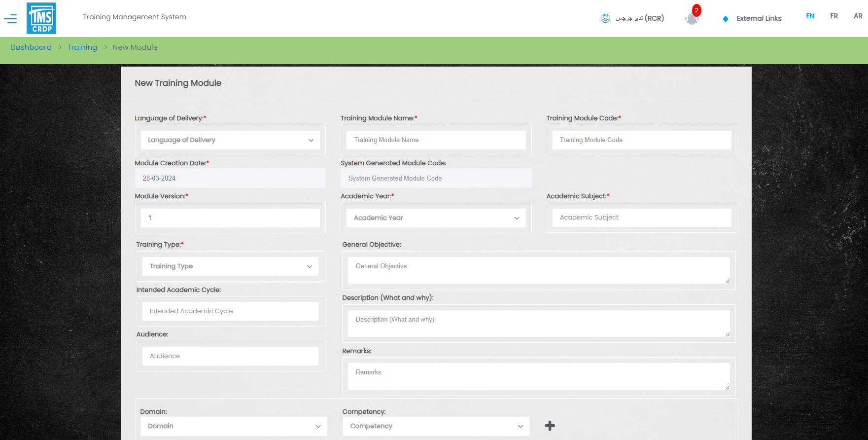Switch language to FR

834,16
